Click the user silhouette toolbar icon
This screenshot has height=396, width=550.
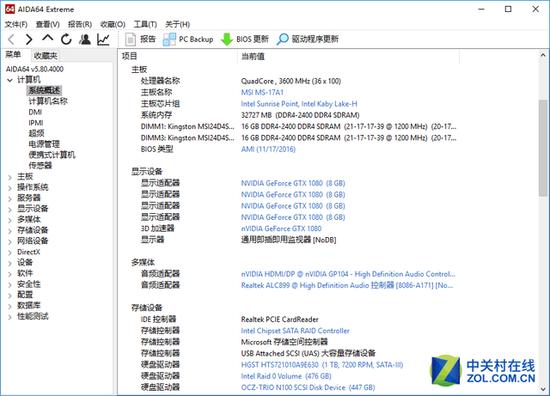[x=85, y=39]
